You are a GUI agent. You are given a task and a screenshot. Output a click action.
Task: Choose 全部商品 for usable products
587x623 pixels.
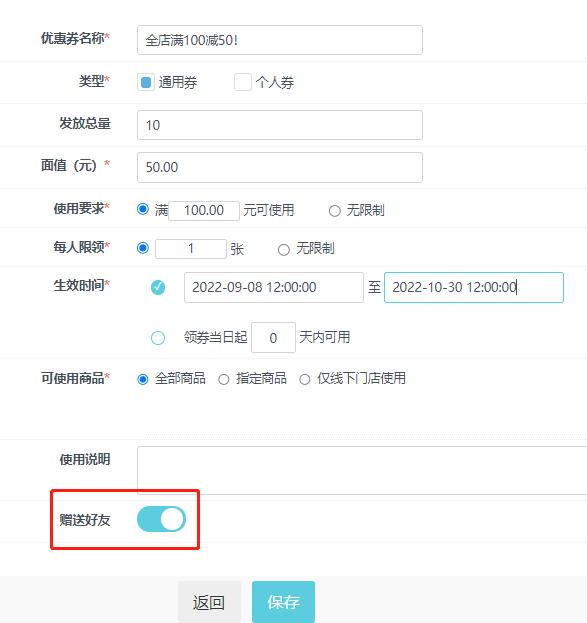[x=143, y=379]
